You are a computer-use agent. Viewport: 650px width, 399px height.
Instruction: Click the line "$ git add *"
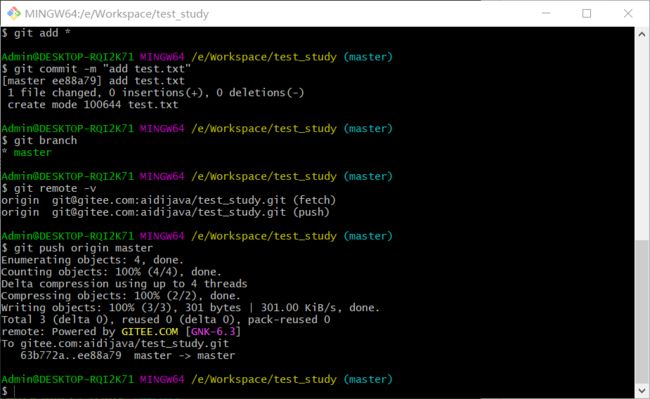[x=36, y=33]
